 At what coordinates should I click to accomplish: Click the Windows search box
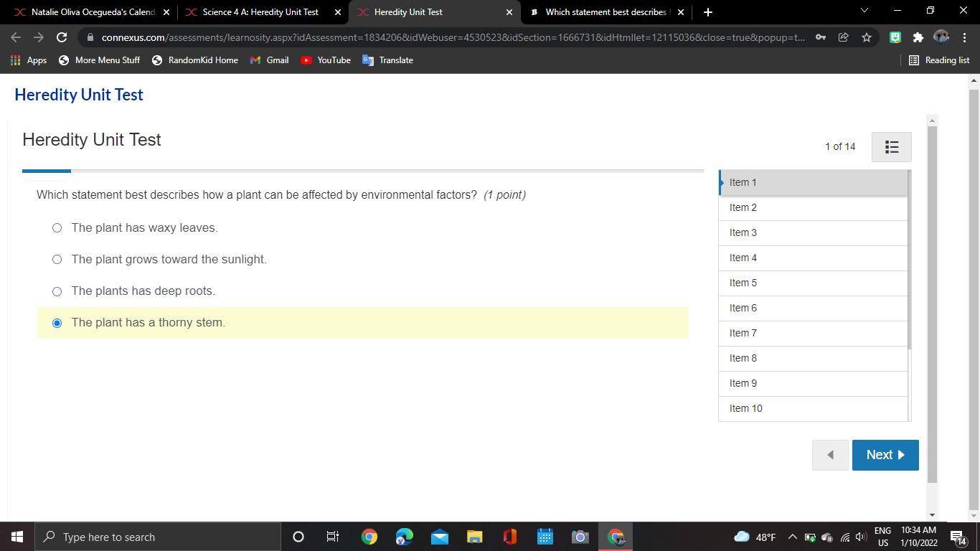[158, 537]
